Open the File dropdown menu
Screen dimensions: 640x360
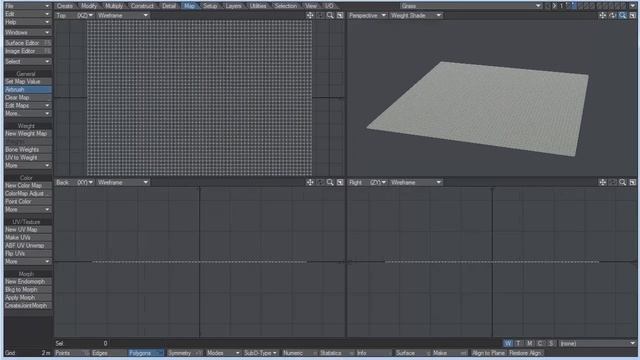[28, 6]
